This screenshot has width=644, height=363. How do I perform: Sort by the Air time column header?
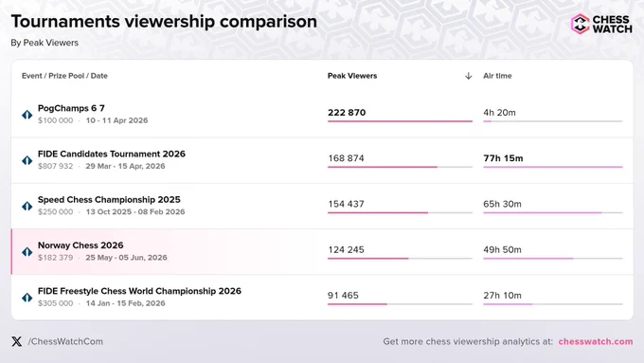point(497,76)
